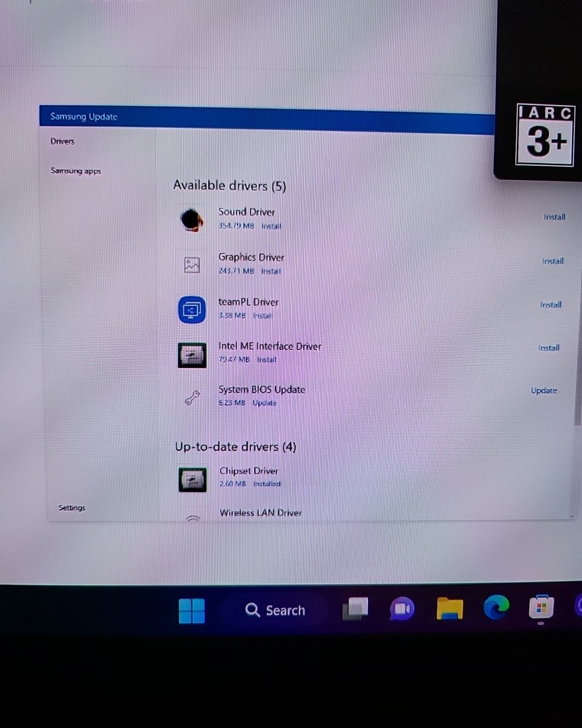This screenshot has height=728, width=582.
Task: Select the teamPL Driver title text
Action: (x=249, y=302)
